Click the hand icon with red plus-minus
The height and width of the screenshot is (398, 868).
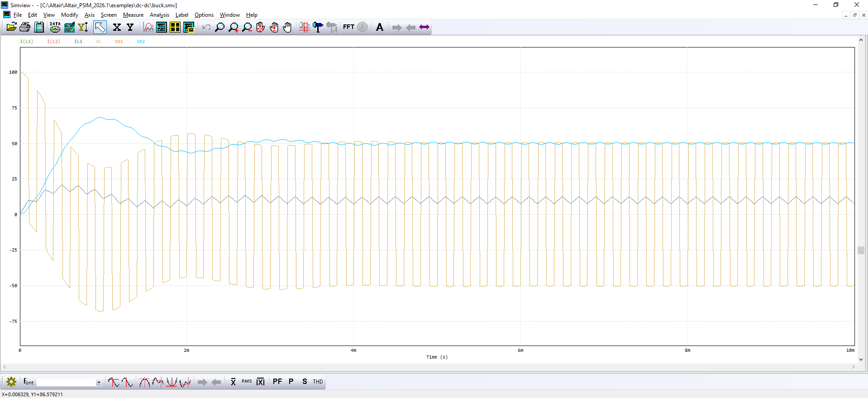(274, 27)
